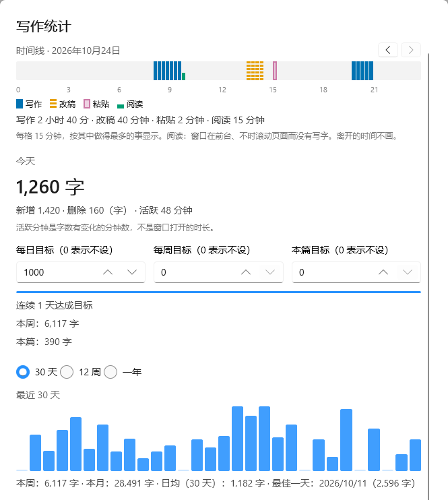448x500 pixels.
Task: Click the 每周目标 input field
Action: point(218,272)
